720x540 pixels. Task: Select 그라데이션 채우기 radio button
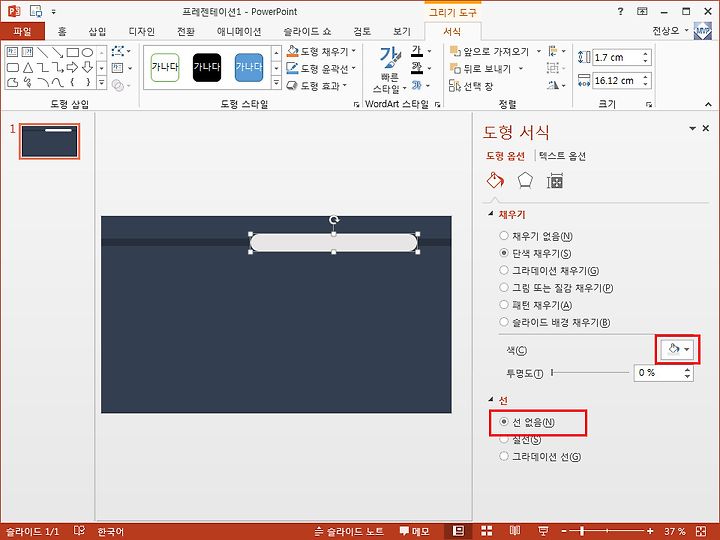(x=504, y=270)
